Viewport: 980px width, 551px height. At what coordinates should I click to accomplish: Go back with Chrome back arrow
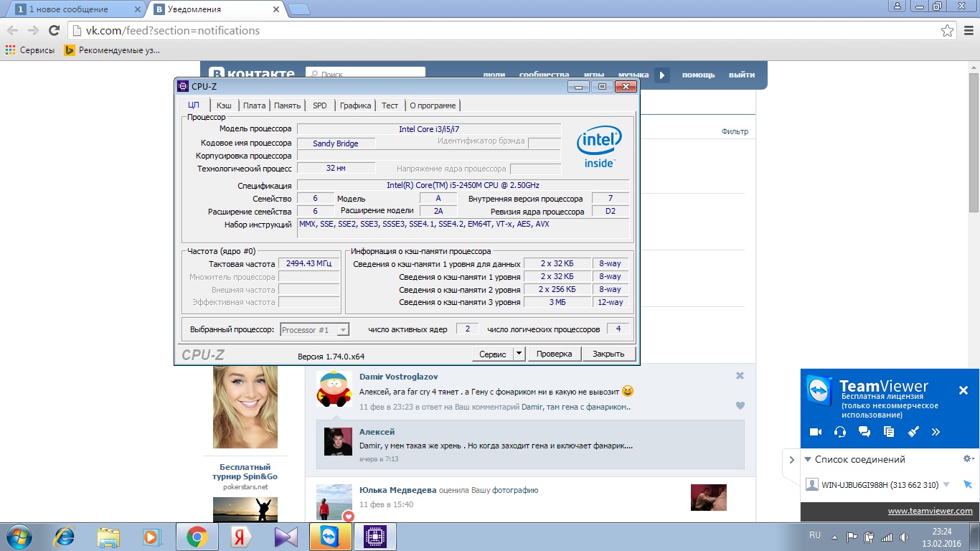[11, 30]
